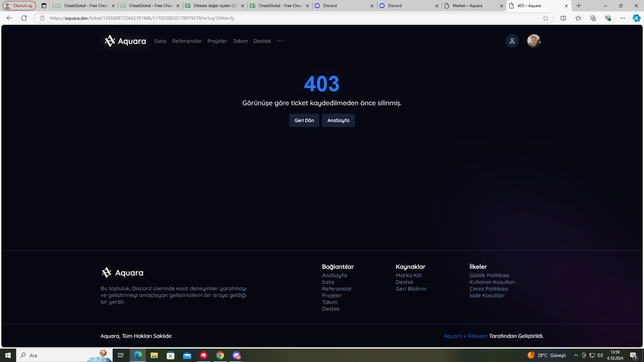This screenshot has height=362, width=644.
Task: Open footer AnaSayfa link
Action: click(334, 275)
